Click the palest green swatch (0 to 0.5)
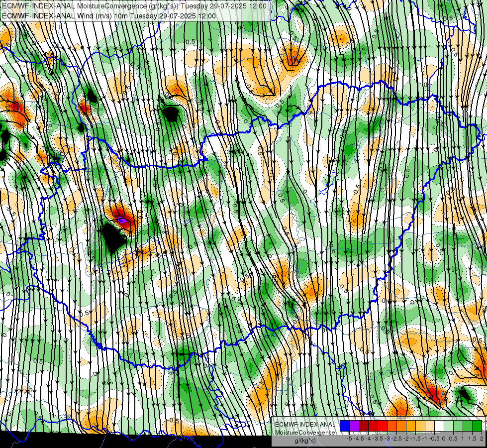The image size is (487, 448). coord(449,426)
